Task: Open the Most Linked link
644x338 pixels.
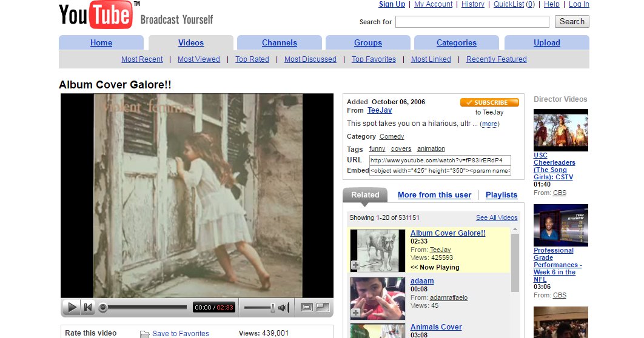Action: point(431,59)
